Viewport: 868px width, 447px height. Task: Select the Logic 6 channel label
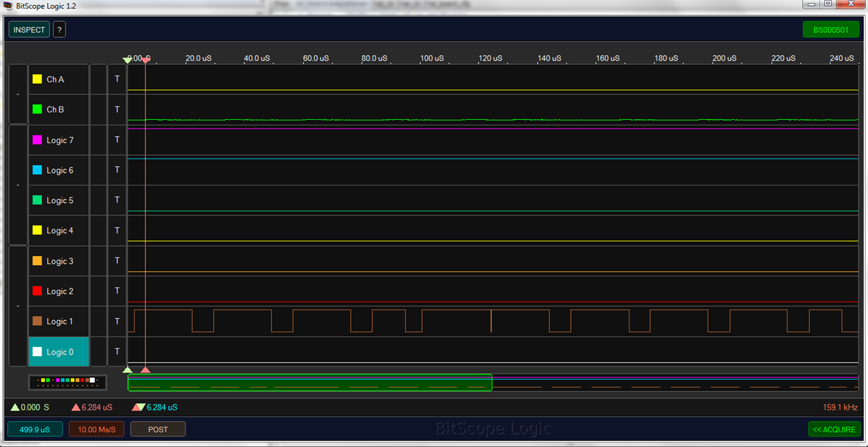59,170
